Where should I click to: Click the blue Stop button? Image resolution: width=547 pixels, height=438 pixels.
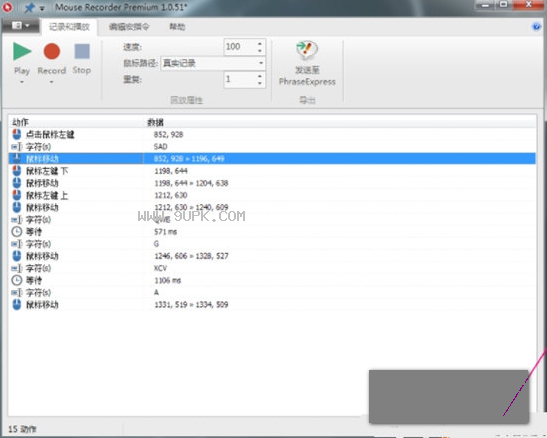tap(82, 51)
